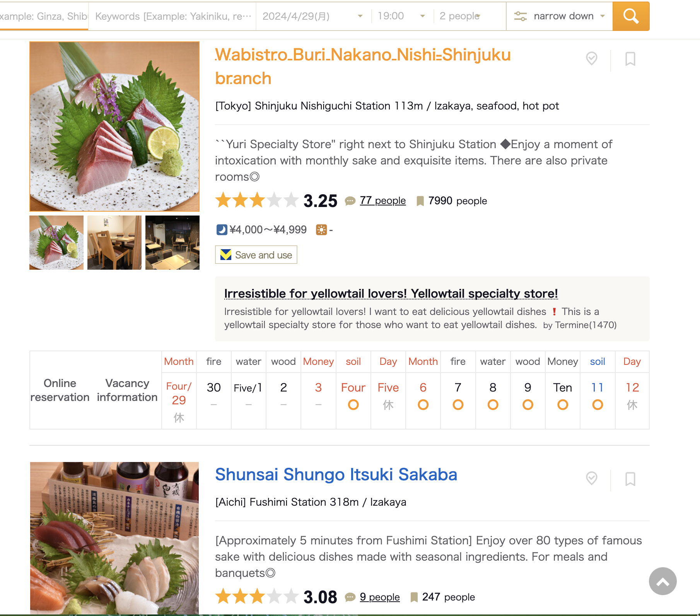
Task: Select availability circle for Saturday the 11th
Action: (x=598, y=405)
